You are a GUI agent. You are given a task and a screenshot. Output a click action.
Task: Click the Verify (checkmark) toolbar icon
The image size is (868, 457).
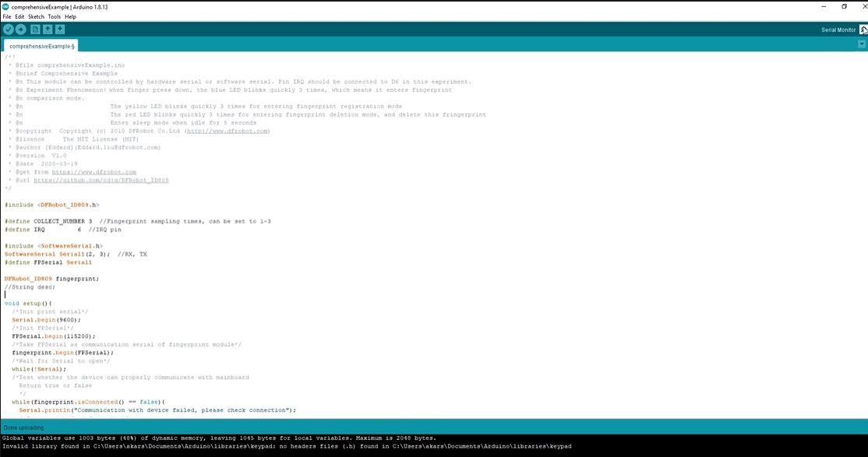(x=9, y=29)
